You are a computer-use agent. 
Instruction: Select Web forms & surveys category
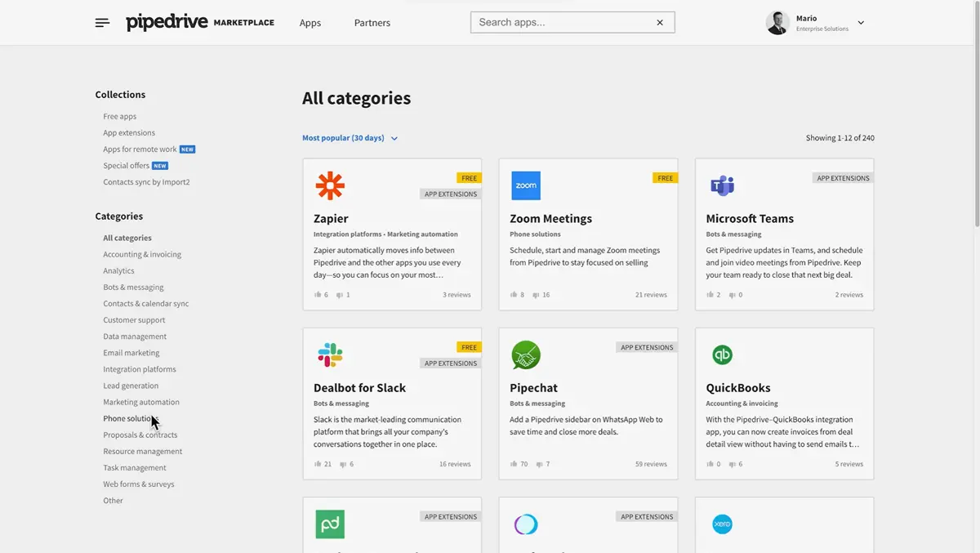pyautogui.click(x=139, y=484)
